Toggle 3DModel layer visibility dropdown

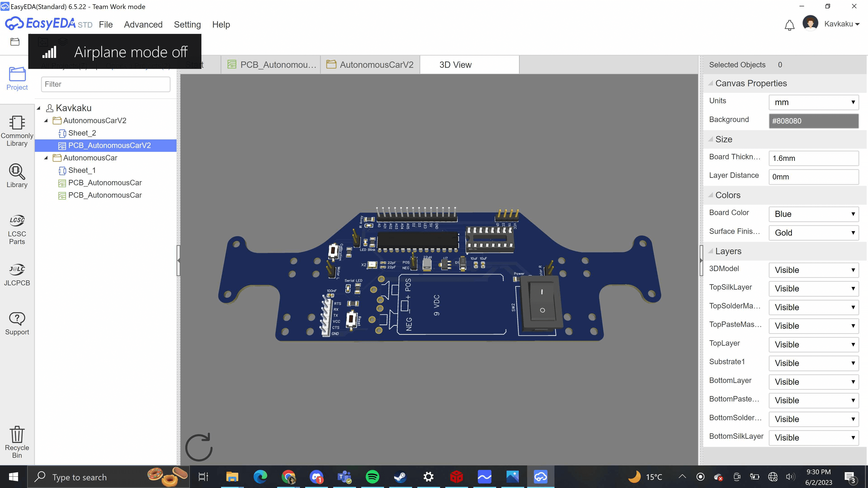[814, 270]
